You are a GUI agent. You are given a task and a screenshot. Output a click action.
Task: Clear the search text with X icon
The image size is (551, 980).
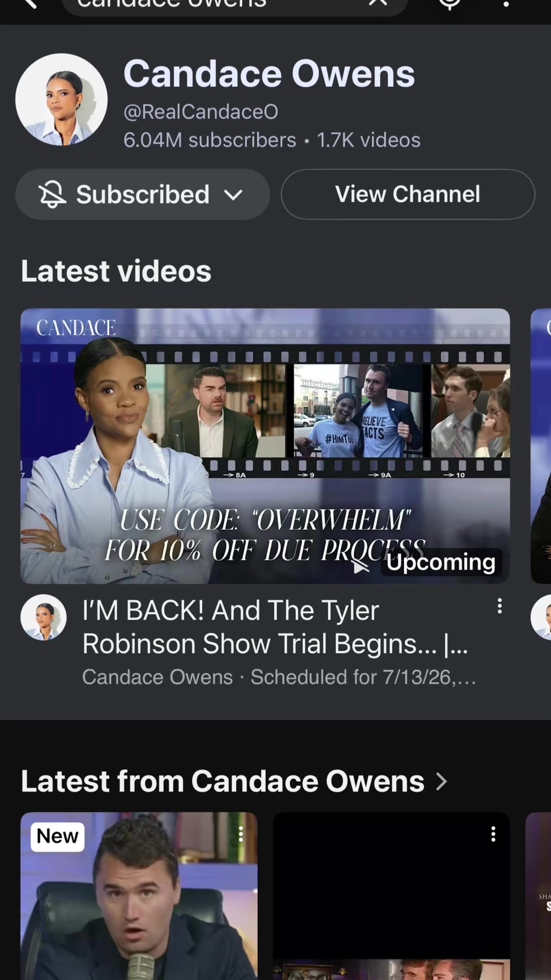tap(378, 3)
